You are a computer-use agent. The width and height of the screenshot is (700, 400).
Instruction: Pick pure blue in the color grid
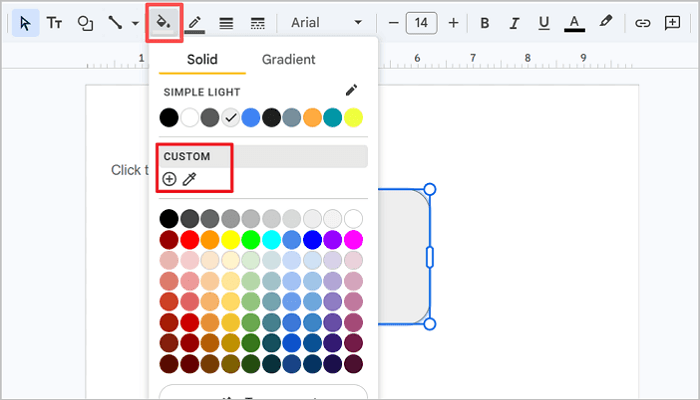[x=312, y=240]
